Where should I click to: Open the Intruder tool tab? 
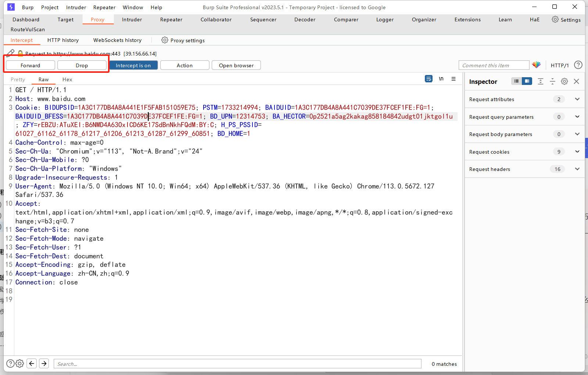click(x=132, y=19)
